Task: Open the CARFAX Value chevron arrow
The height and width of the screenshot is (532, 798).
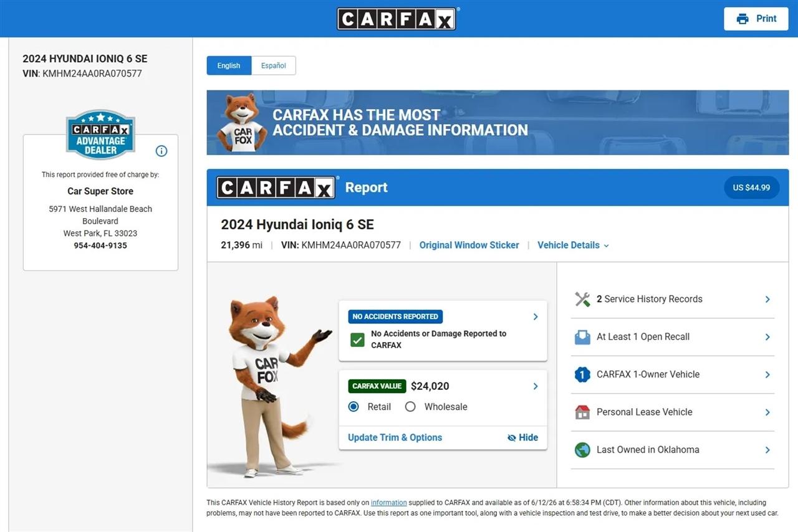Action: (536, 386)
